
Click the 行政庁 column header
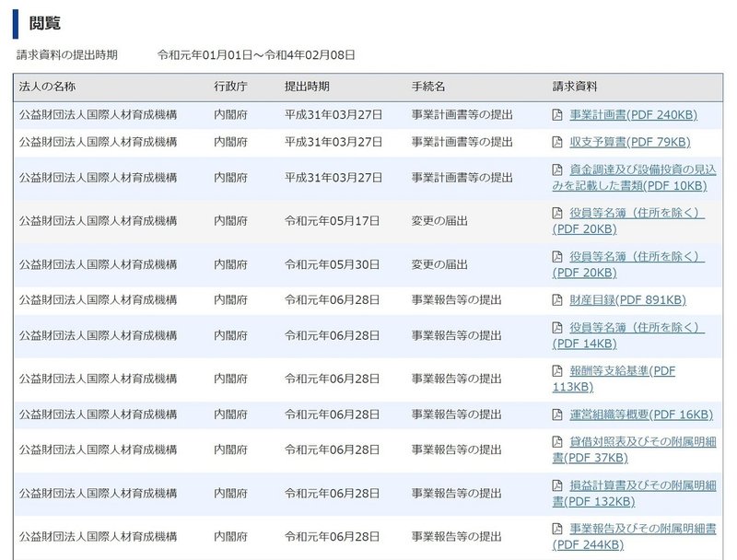230,87
